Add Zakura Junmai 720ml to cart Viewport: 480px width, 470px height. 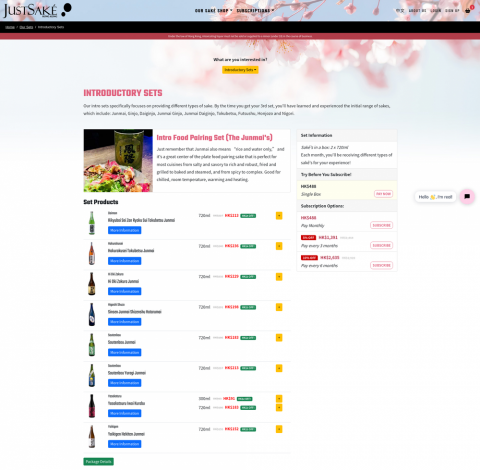pos(279,277)
